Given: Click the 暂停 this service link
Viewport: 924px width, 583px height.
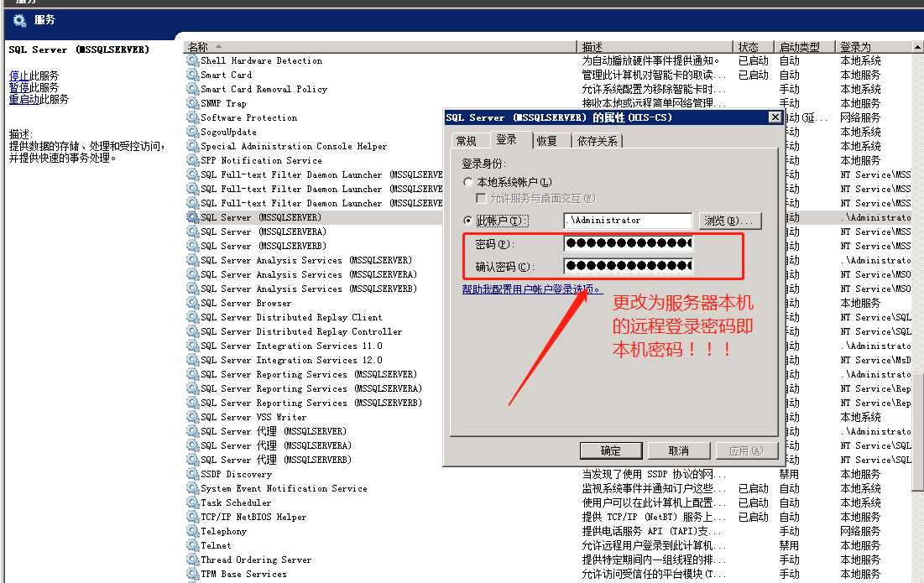Looking at the screenshot, I should 18,88.
